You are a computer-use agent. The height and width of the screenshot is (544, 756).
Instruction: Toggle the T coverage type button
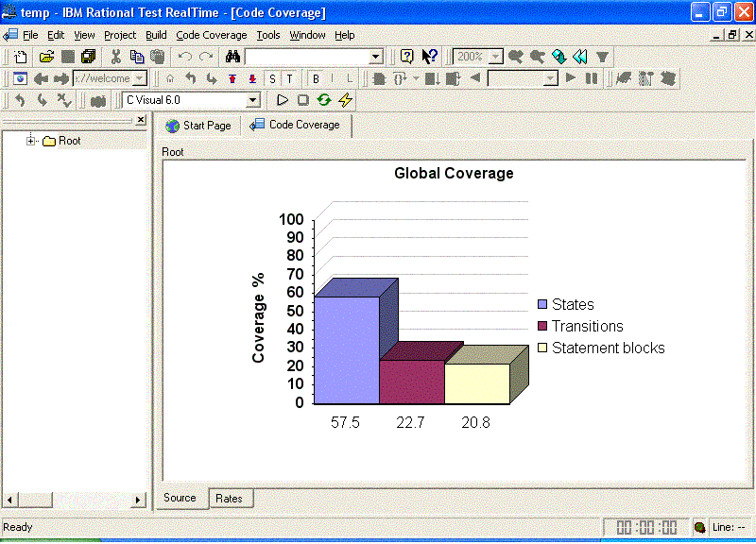289,79
